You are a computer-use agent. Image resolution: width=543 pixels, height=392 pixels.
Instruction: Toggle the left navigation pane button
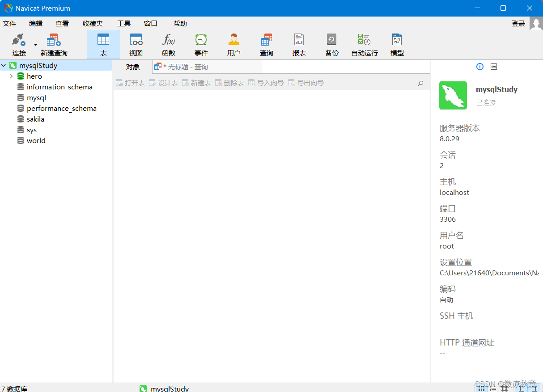[x=522, y=388]
